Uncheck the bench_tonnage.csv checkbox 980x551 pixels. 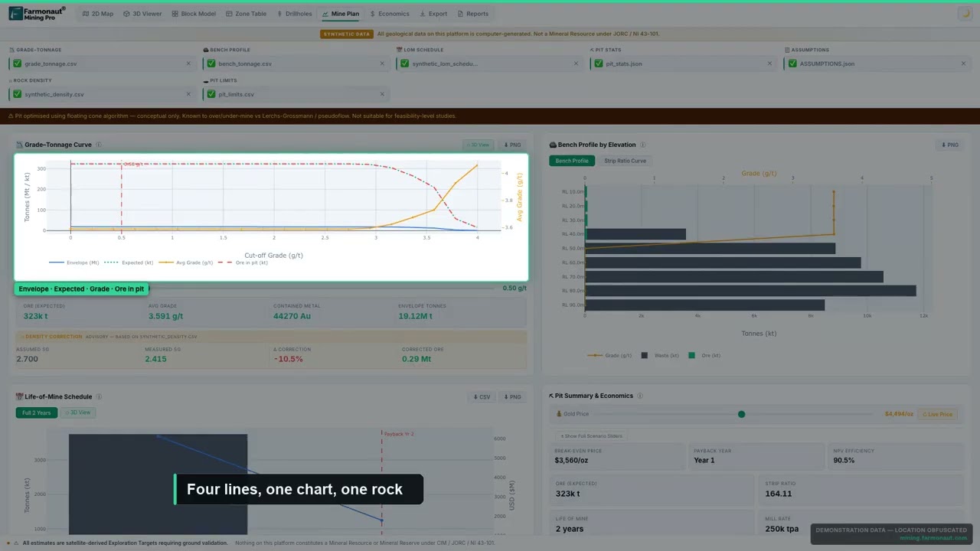click(211, 64)
